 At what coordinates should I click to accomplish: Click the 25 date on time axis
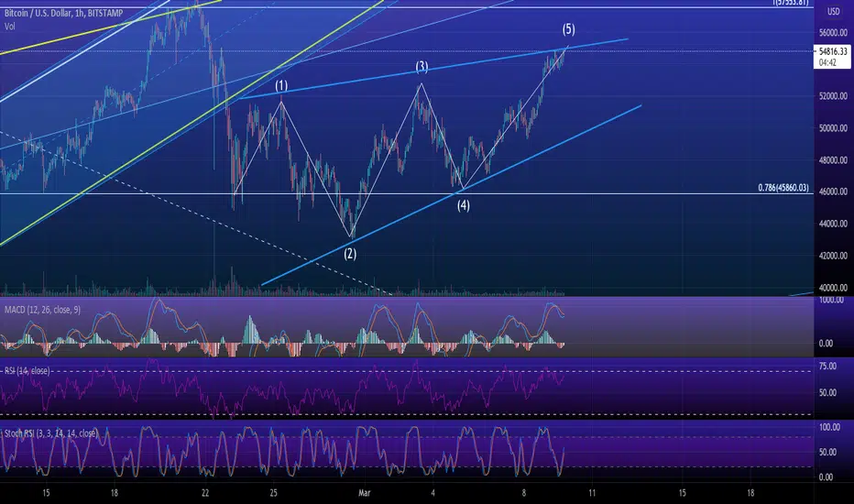point(273,493)
